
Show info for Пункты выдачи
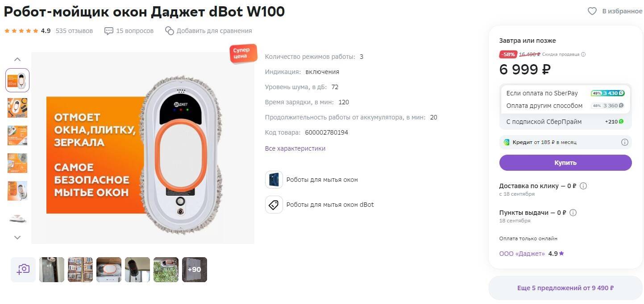click(573, 213)
